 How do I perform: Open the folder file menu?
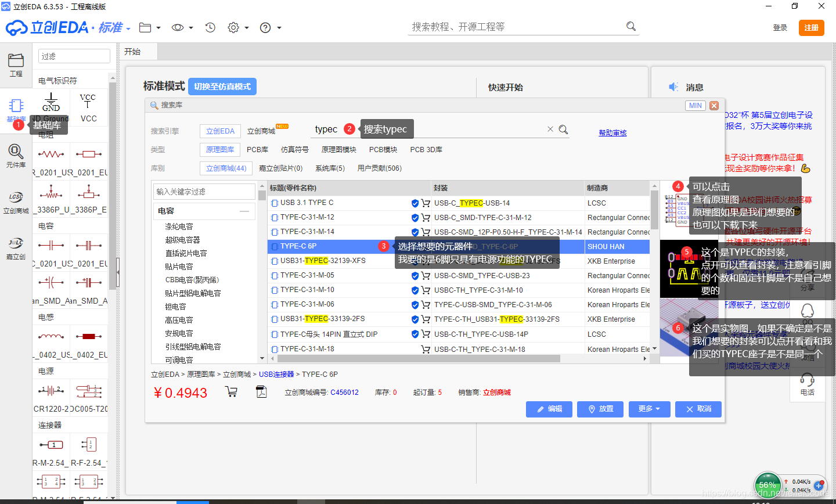[x=149, y=27]
